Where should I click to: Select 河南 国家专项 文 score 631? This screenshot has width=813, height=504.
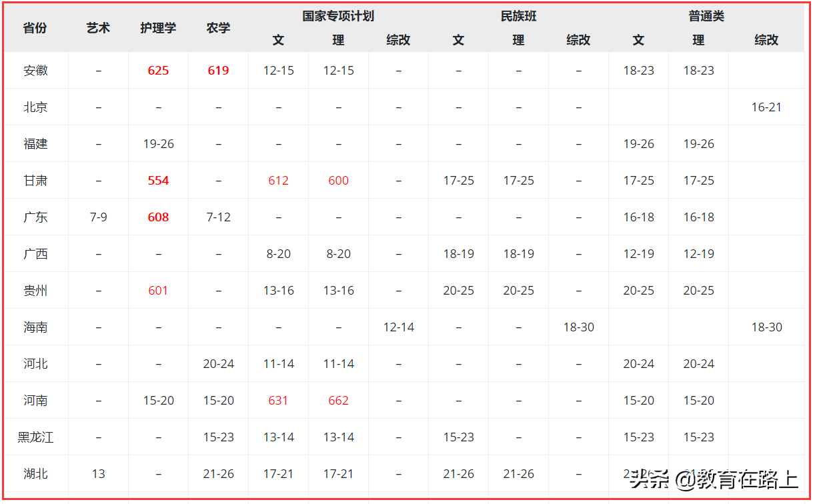[278, 400]
